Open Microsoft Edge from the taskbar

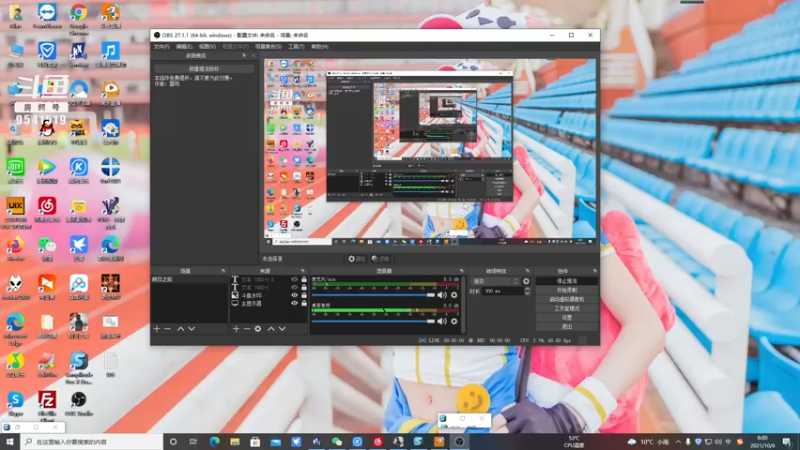214,442
